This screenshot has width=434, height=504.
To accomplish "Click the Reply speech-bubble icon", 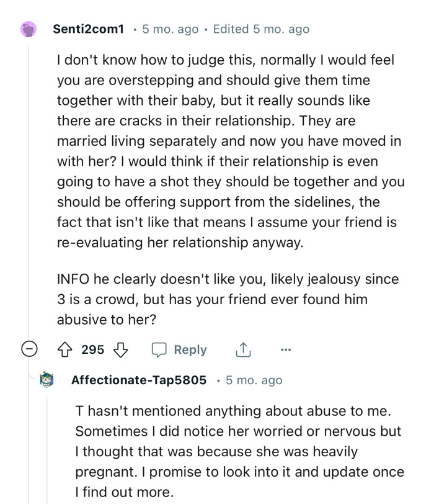I will coord(159,349).
